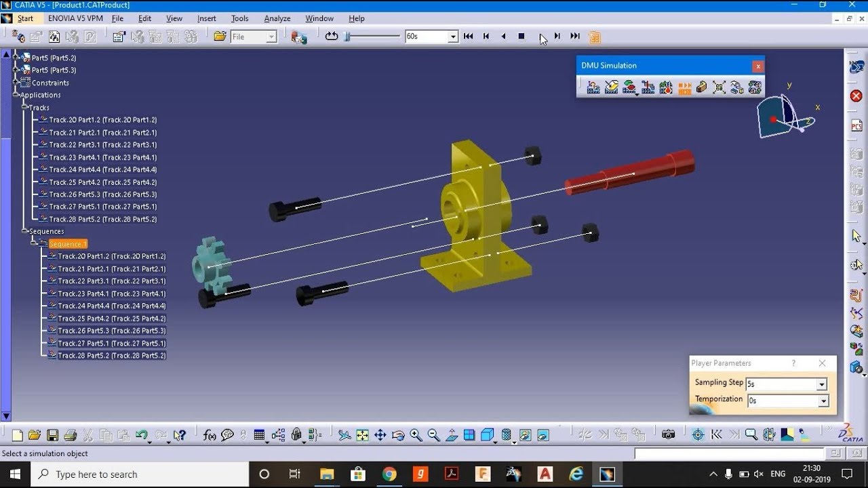Image resolution: width=868 pixels, height=488 pixels.
Task: Click the What's This help cursor icon
Action: [x=179, y=435]
